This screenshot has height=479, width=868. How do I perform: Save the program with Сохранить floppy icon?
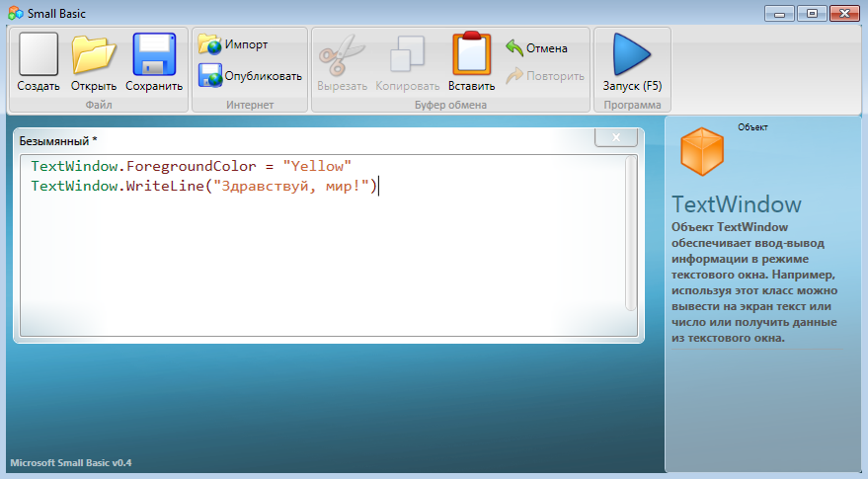[154, 53]
